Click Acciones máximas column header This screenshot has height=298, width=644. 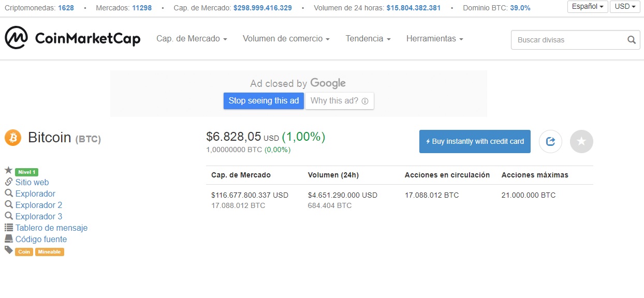[x=535, y=175]
